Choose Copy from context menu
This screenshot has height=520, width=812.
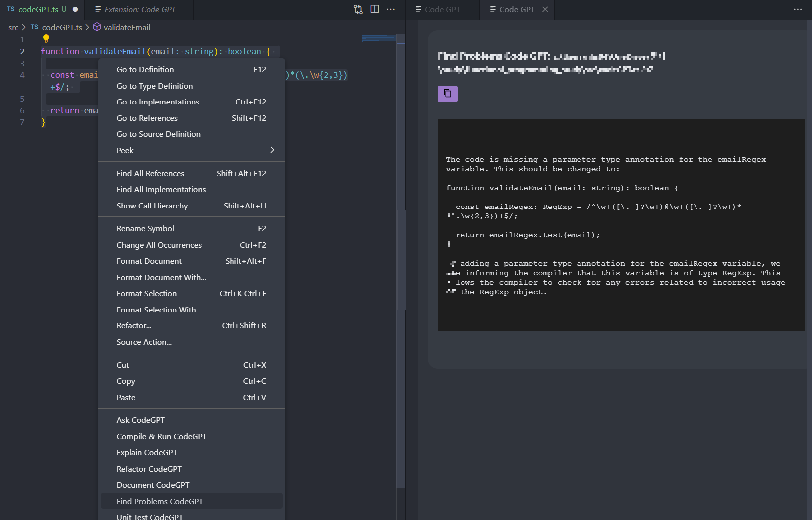tap(192, 381)
